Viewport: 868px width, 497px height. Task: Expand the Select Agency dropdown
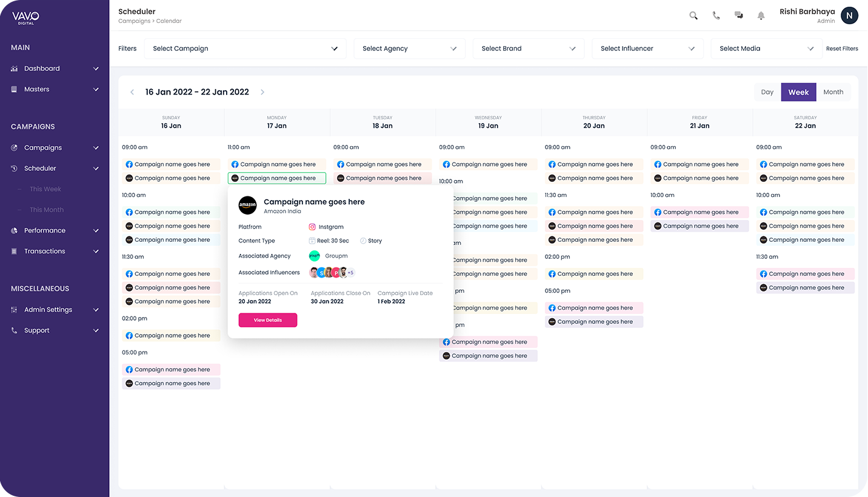(409, 48)
